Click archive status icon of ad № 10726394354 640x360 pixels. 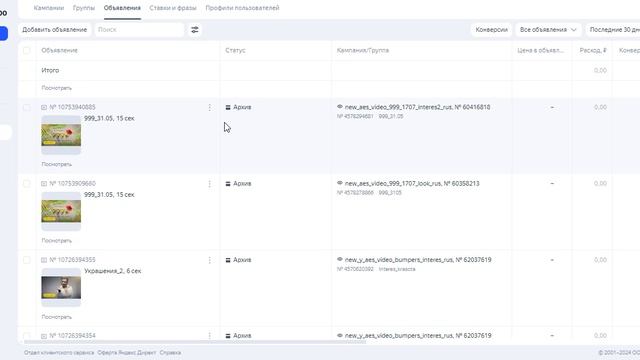[x=228, y=336]
